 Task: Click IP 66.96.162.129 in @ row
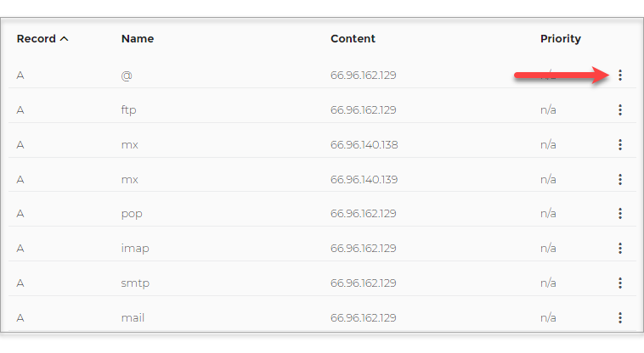click(x=364, y=75)
